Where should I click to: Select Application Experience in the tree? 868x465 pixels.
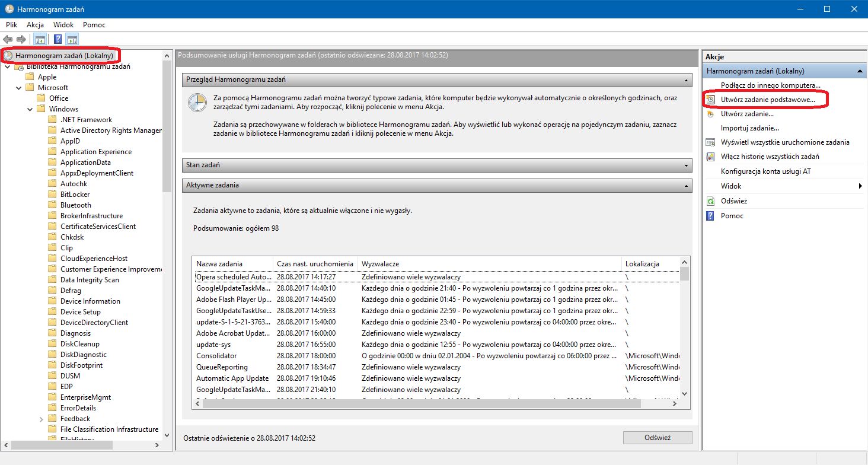(96, 152)
